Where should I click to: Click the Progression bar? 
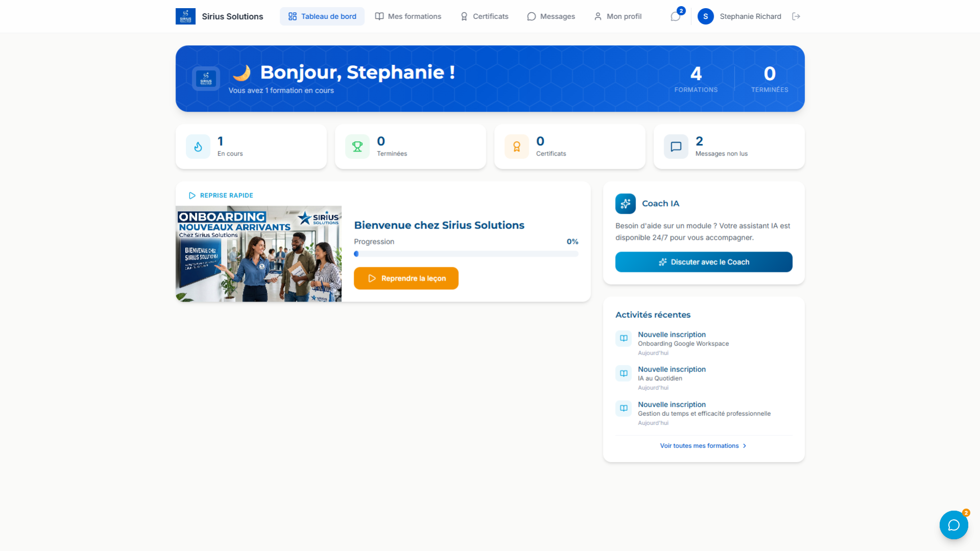pyautogui.click(x=465, y=254)
